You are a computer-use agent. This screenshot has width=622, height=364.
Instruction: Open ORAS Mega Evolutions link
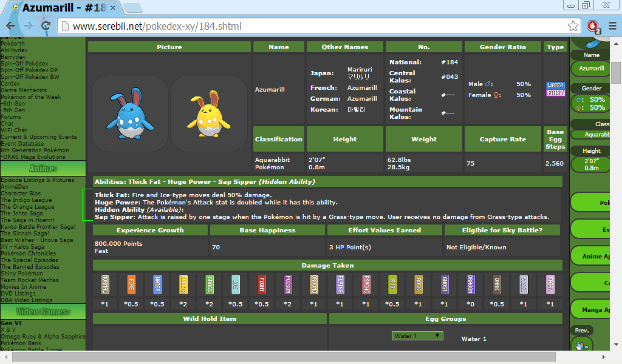click(x=33, y=157)
